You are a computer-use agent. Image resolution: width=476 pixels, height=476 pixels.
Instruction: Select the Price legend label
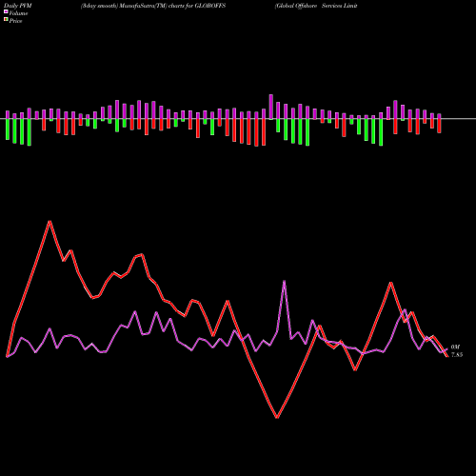click(15, 21)
